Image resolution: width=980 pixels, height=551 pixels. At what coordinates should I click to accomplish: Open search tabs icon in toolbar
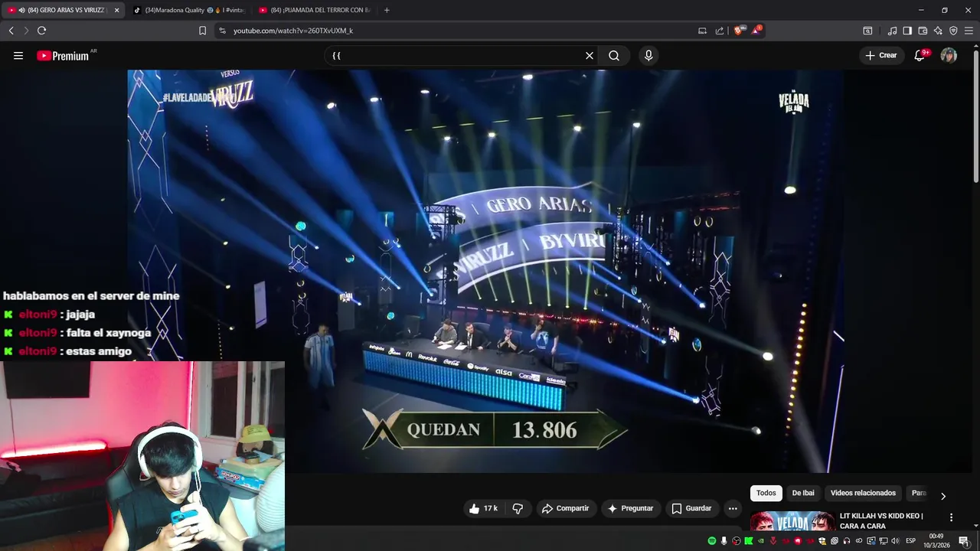(867, 31)
